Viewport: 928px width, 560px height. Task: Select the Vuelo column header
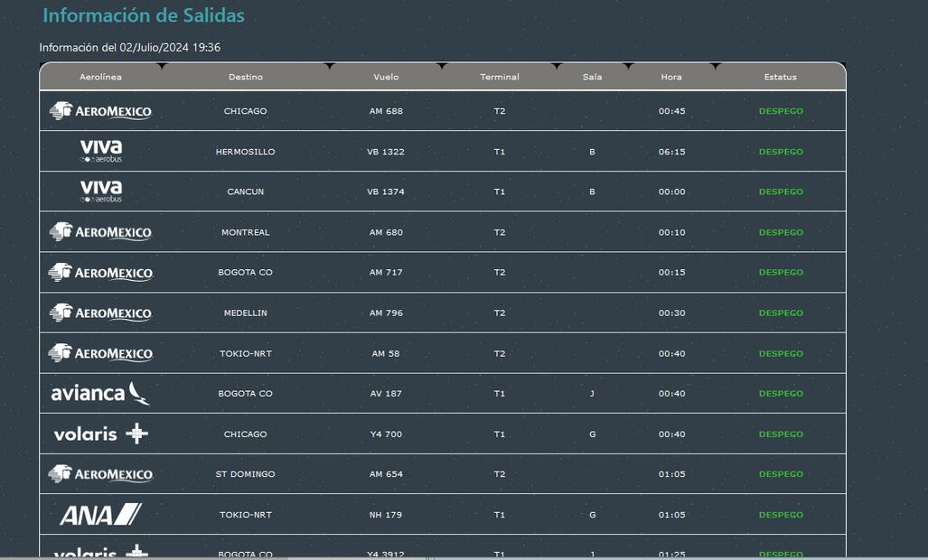[386, 77]
